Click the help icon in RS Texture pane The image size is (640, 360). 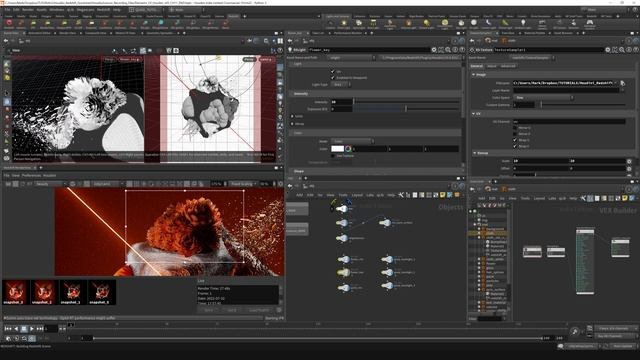(x=636, y=50)
